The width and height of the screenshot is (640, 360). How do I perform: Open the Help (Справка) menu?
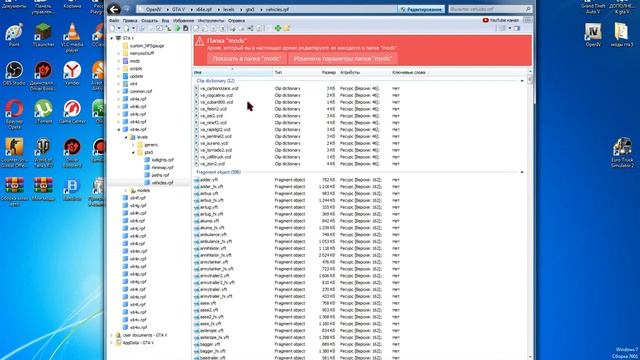236,20
